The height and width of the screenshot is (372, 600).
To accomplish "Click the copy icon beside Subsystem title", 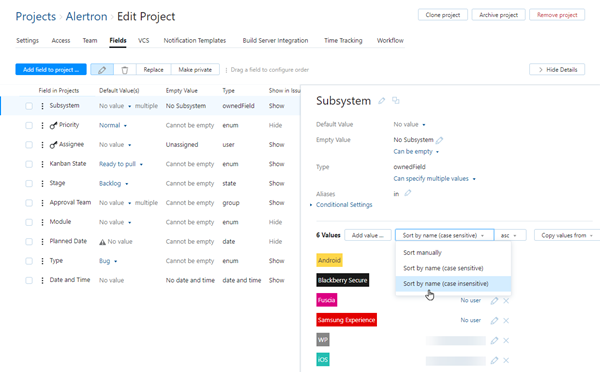I will (396, 101).
